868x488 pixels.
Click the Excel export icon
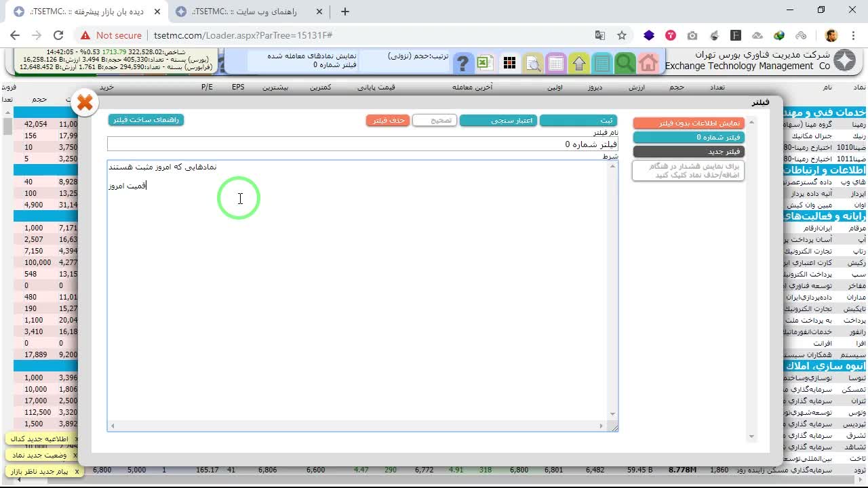click(484, 64)
